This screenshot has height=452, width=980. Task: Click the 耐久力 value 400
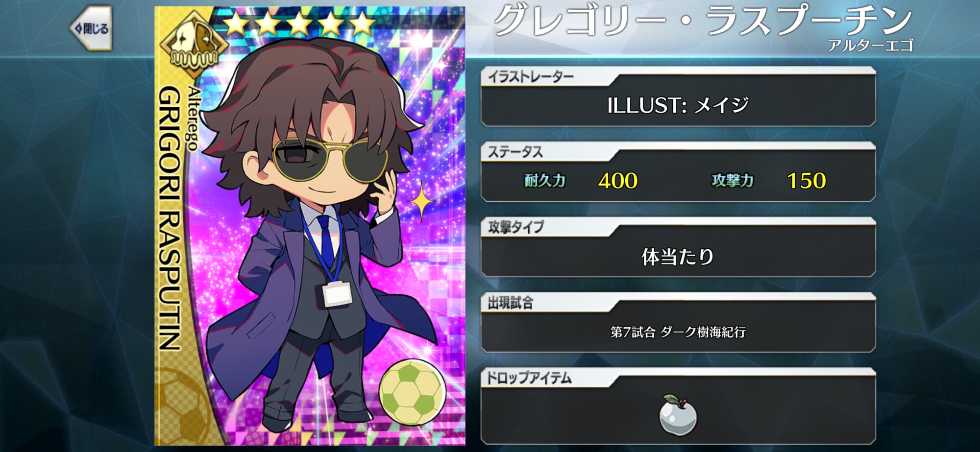point(618,181)
